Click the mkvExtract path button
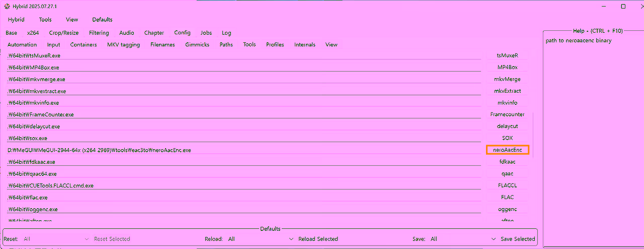The width and height of the screenshot is (644, 249). (x=507, y=91)
